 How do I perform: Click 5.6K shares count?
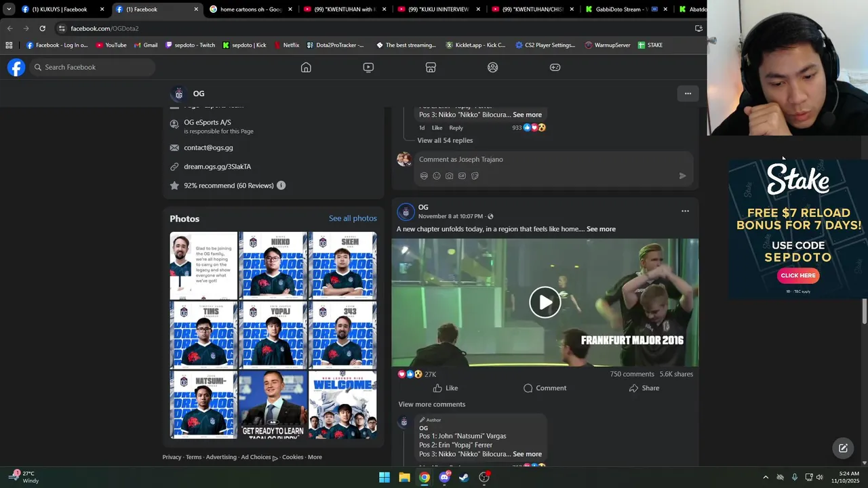click(x=676, y=374)
